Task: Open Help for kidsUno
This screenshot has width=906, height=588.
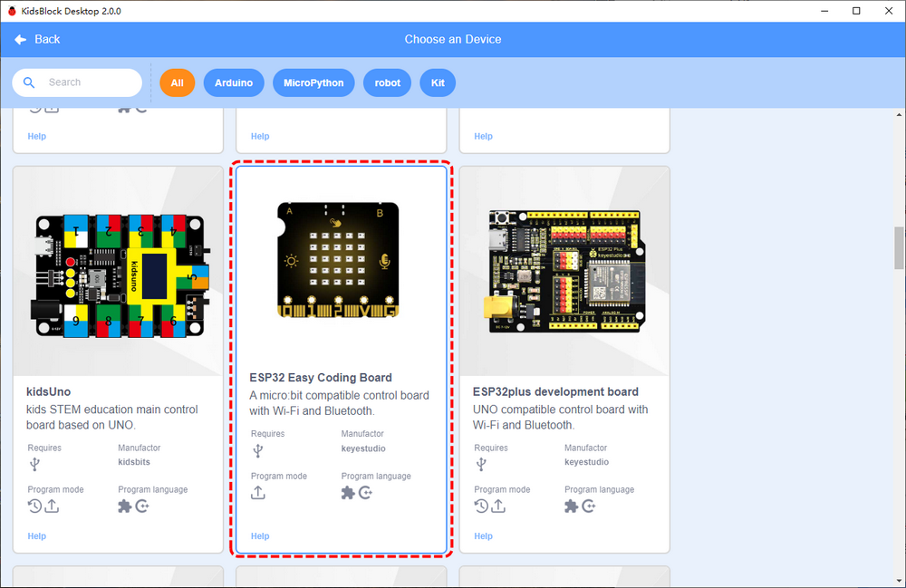Action: (x=37, y=536)
